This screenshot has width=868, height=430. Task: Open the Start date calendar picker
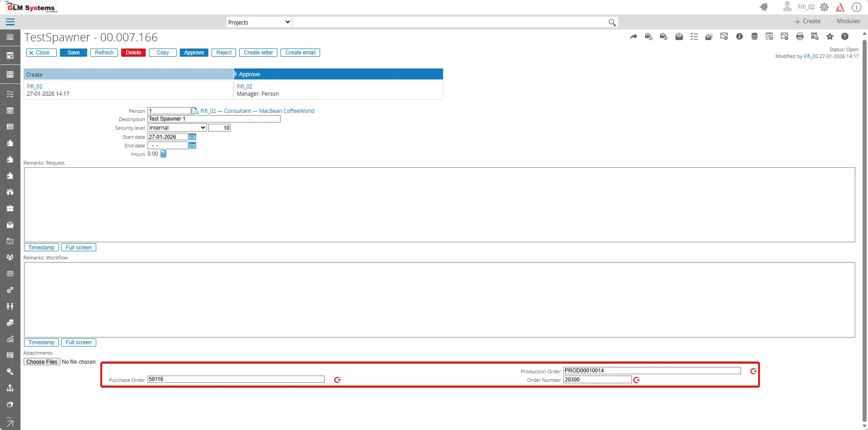(192, 137)
